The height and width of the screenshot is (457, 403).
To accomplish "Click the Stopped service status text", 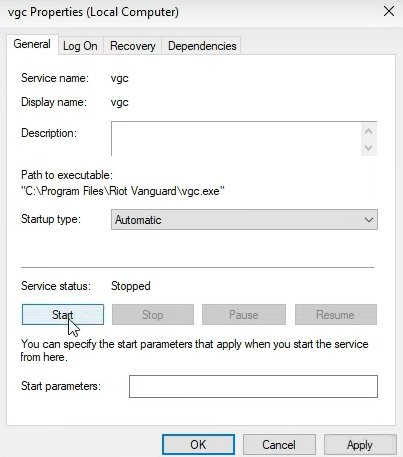I will click(x=131, y=286).
